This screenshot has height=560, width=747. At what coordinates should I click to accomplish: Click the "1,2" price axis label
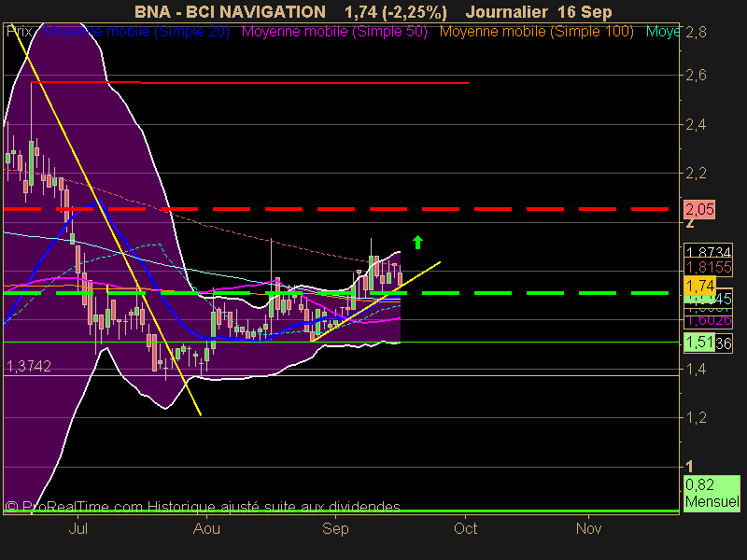[x=696, y=417]
